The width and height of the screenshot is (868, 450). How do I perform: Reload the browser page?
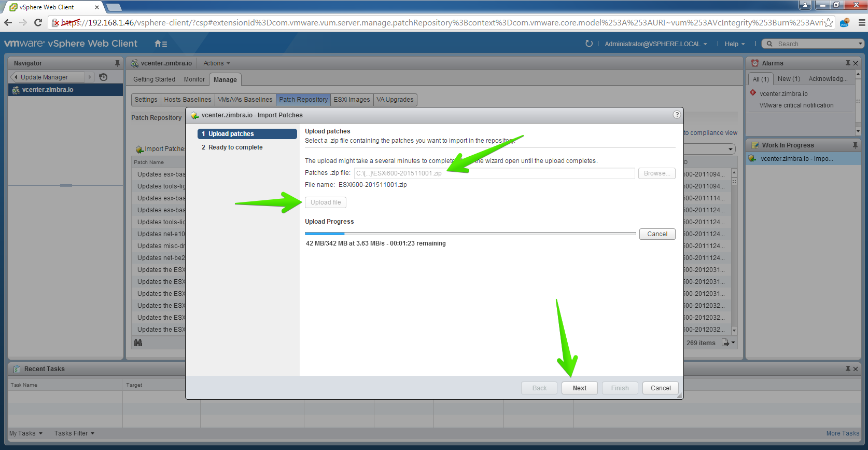pos(38,22)
